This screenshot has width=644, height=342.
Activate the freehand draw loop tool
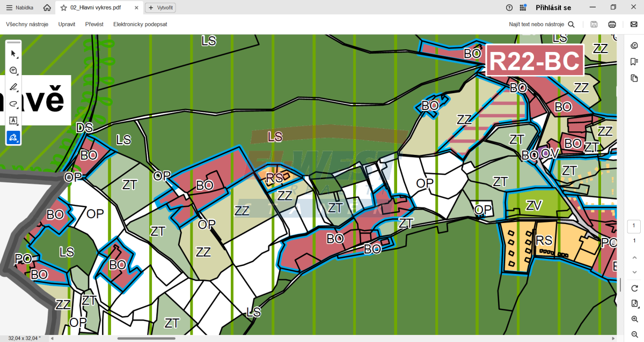(13, 104)
